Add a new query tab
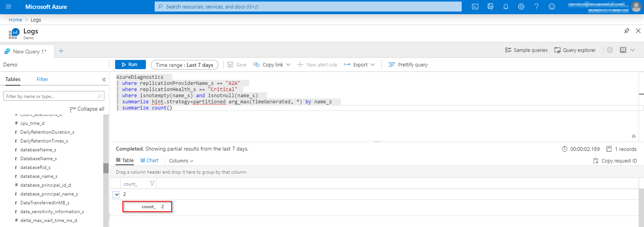 coord(61,51)
